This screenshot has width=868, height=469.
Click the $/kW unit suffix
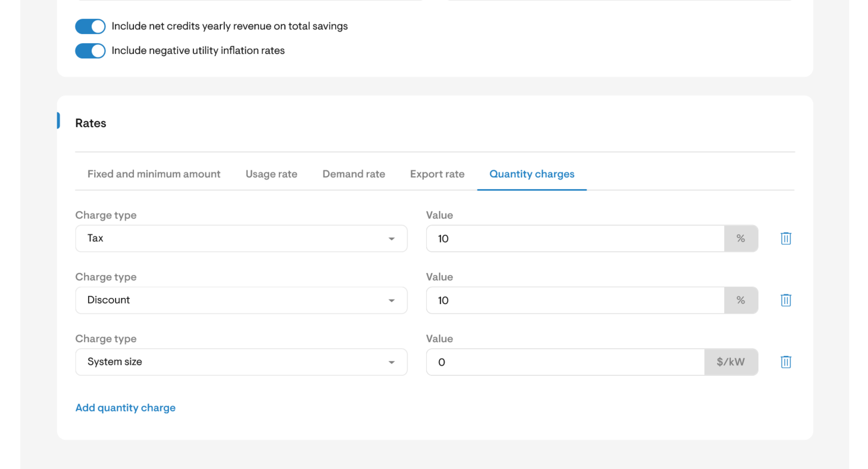point(731,362)
